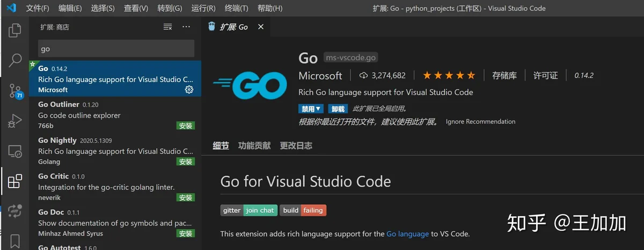This screenshot has width=644, height=250.
Task: Select the Go Nightly extension row
Action: (x=115, y=151)
